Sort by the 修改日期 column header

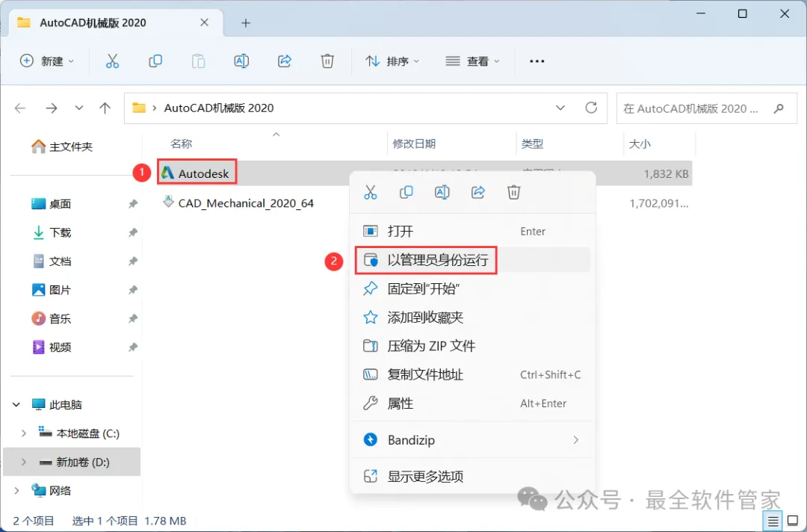click(x=414, y=144)
